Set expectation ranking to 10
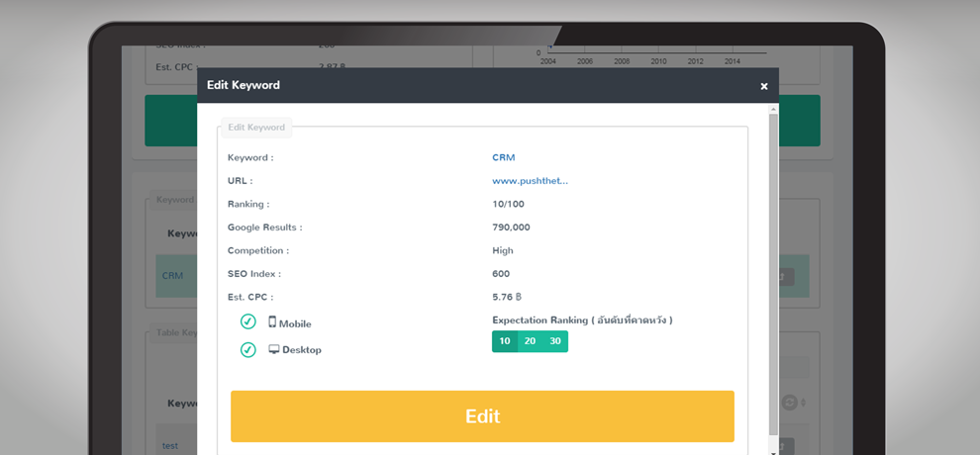The image size is (980, 455). point(505,341)
